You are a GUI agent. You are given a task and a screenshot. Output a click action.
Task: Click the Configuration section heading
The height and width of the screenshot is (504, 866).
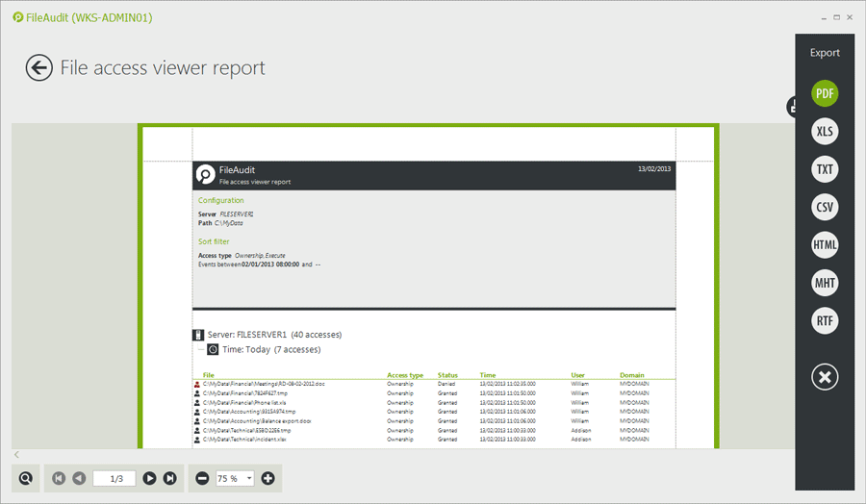[x=221, y=200]
